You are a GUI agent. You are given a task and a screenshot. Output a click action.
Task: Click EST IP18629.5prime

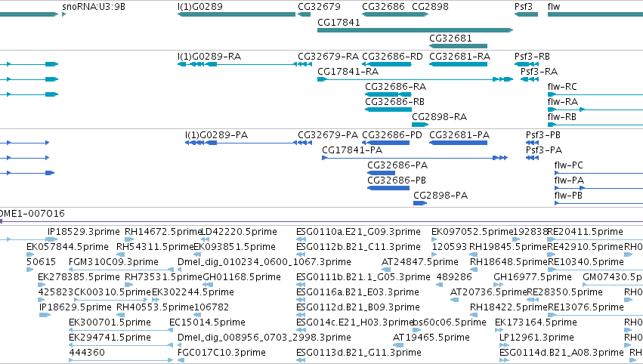coord(45,315)
